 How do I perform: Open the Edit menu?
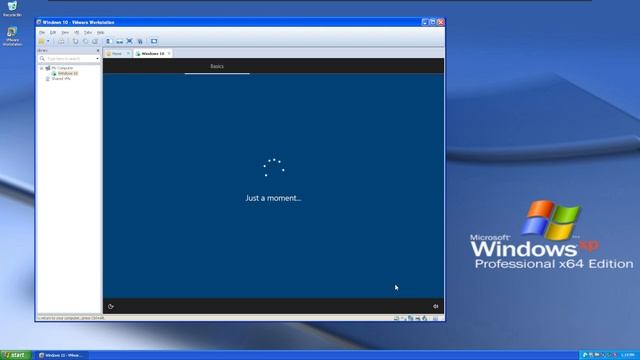[53, 32]
